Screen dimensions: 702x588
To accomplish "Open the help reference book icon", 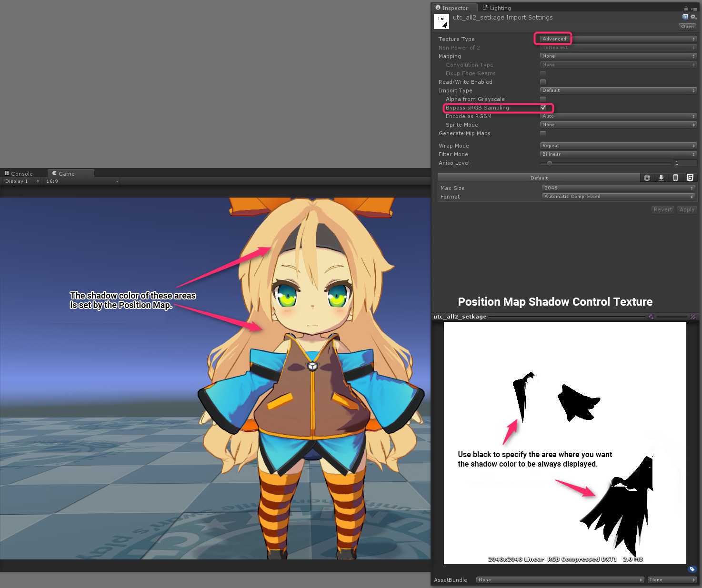I will (x=685, y=17).
